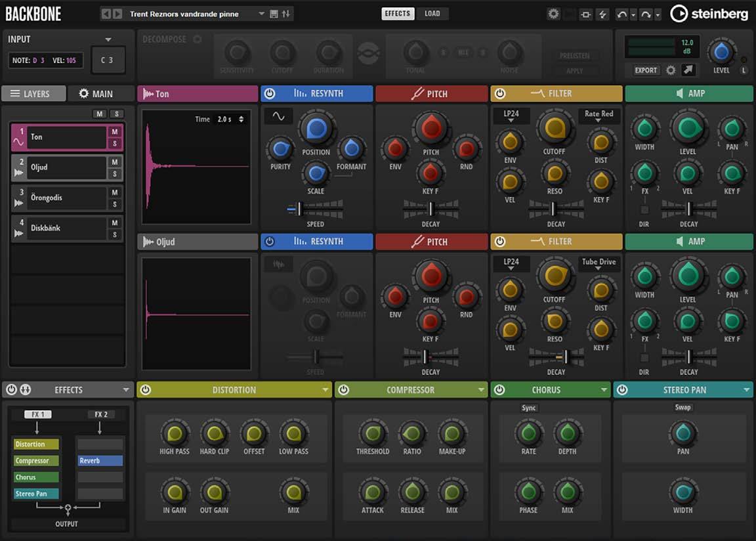Open plugin settings gear in top toolbar
This screenshot has width=756, height=541.
point(553,14)
